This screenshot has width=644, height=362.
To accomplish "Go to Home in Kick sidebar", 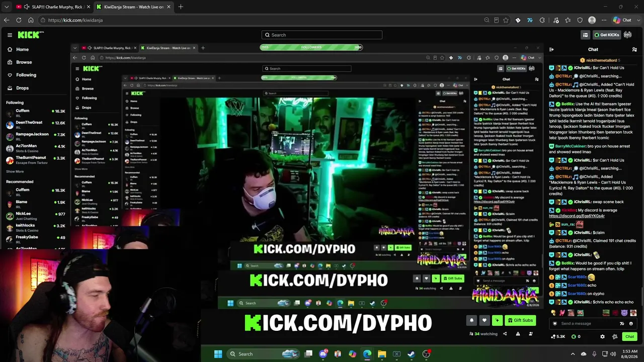I will coord(22,49).
